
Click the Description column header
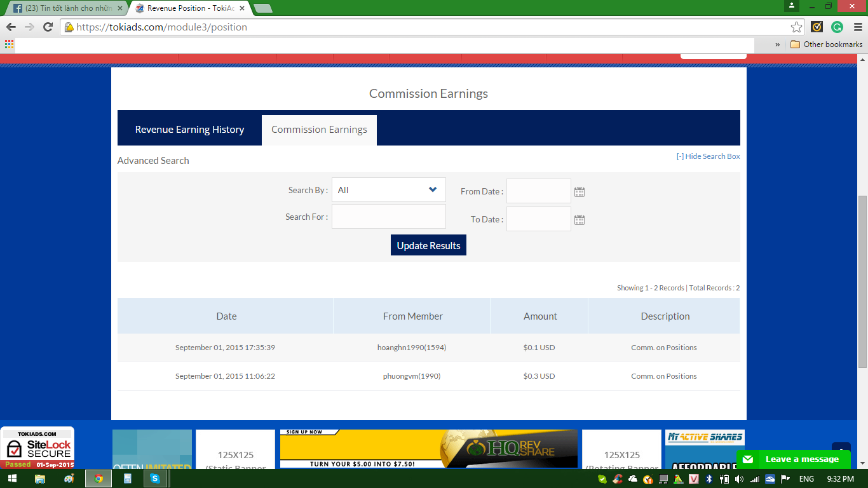[x=665, y=316]
